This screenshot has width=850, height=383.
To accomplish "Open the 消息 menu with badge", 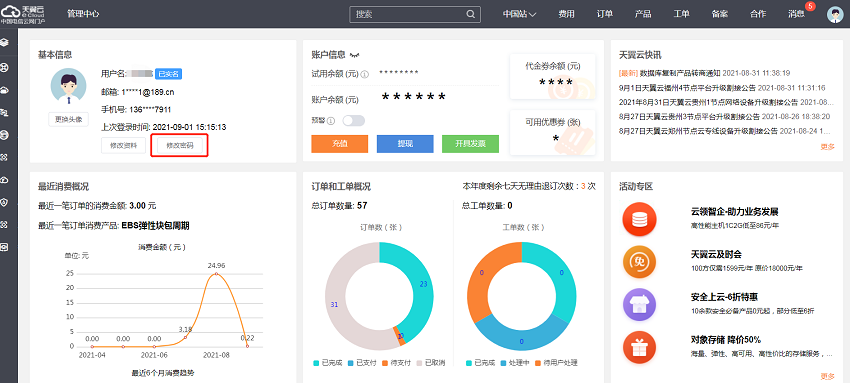I will [796, 15].
